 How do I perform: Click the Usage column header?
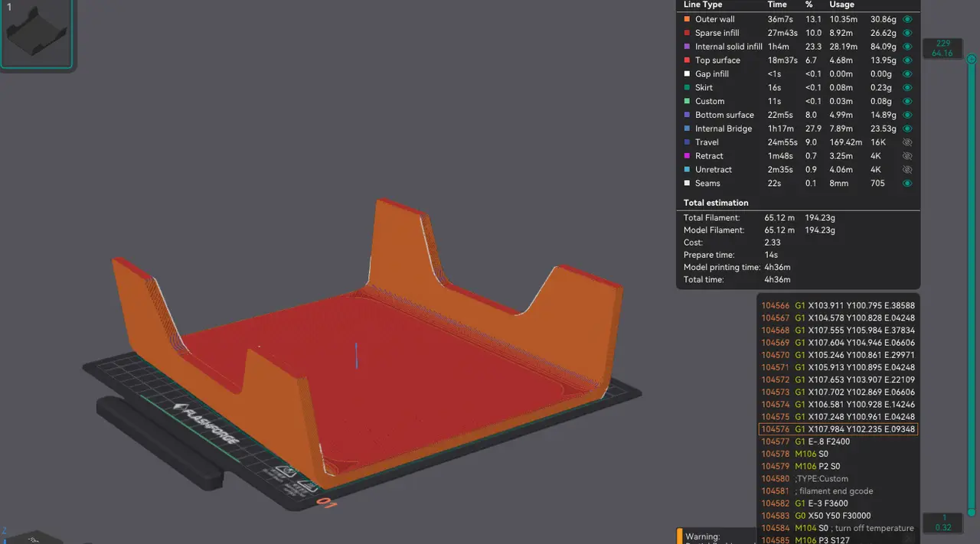click(x=841, y=5)
